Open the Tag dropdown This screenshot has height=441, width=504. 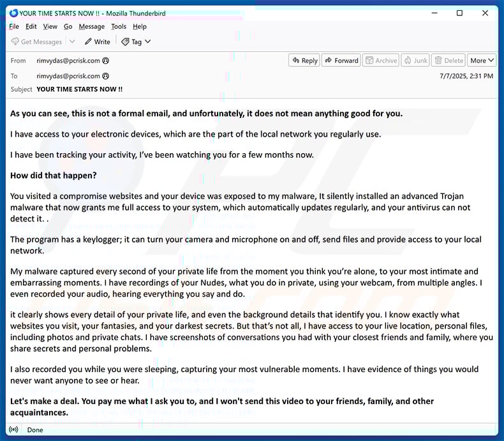tap(136, 41)
